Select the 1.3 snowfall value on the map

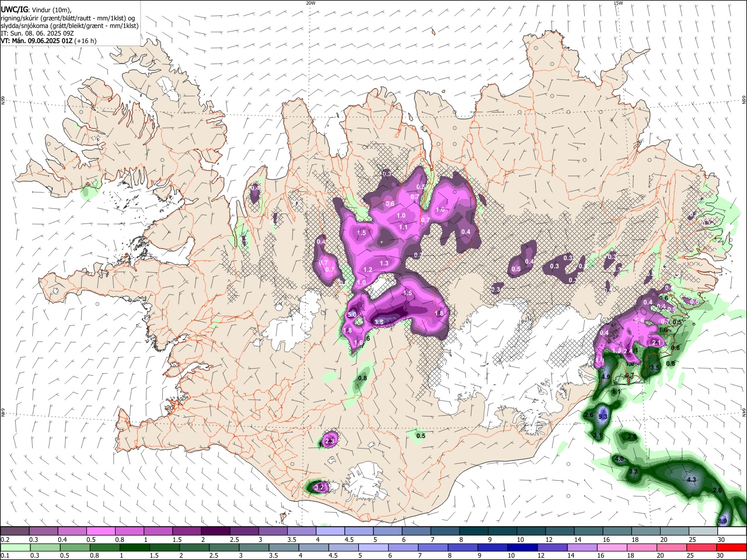pos(384,264)
